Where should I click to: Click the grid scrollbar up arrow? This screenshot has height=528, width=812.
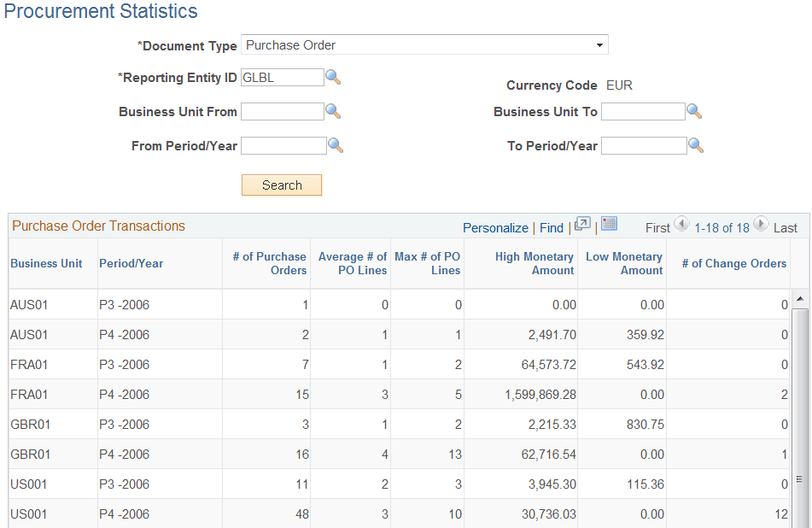click(x=799, y=299)
